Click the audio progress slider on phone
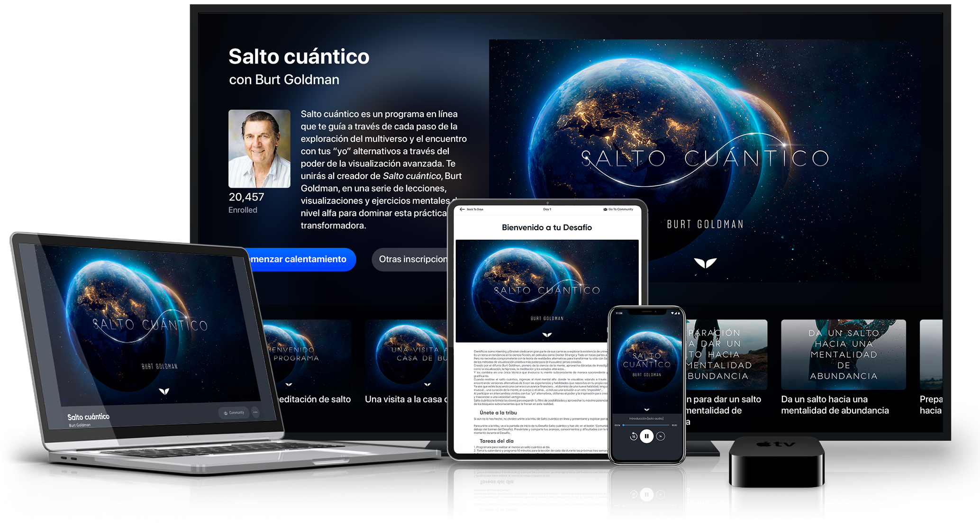 (646, 426)
